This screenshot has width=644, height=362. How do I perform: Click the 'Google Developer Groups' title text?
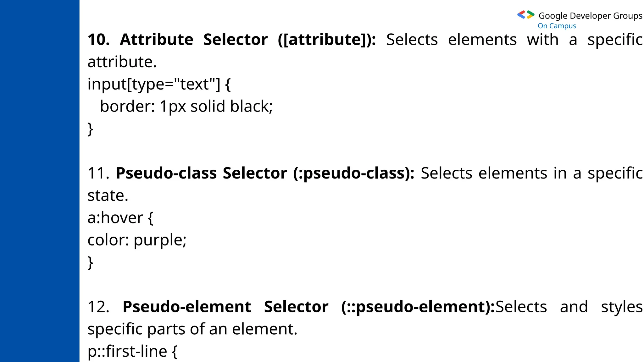coord(590,16)
